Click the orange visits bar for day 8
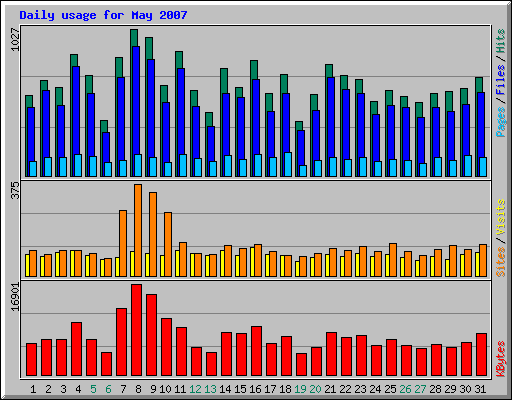This screenshot has height=400, width=512. [x=138, y=230]
